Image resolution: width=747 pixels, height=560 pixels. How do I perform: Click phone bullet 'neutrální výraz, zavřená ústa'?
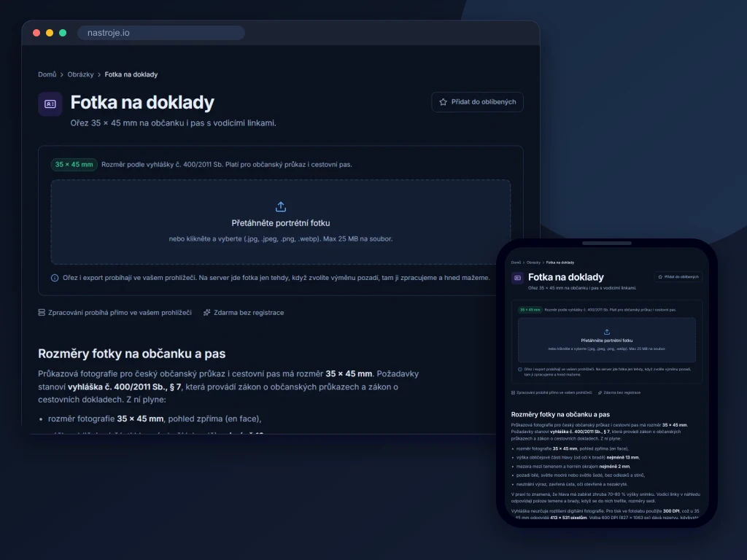coord(572,484)
